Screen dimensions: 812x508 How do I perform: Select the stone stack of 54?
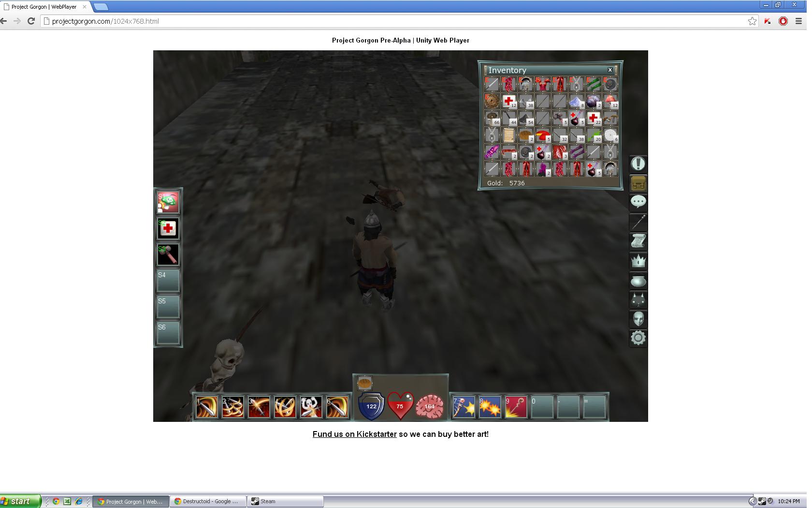pyautogui.click(x=525, y=118)
